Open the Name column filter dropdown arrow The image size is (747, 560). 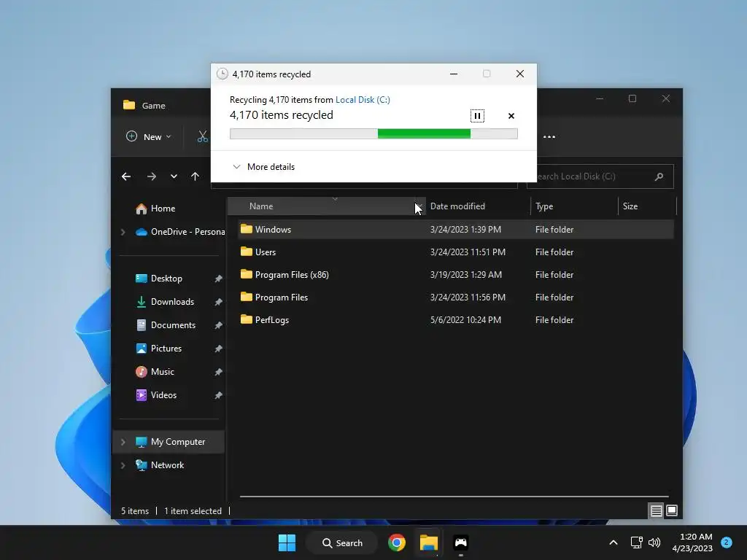click(x=419, y=206)
